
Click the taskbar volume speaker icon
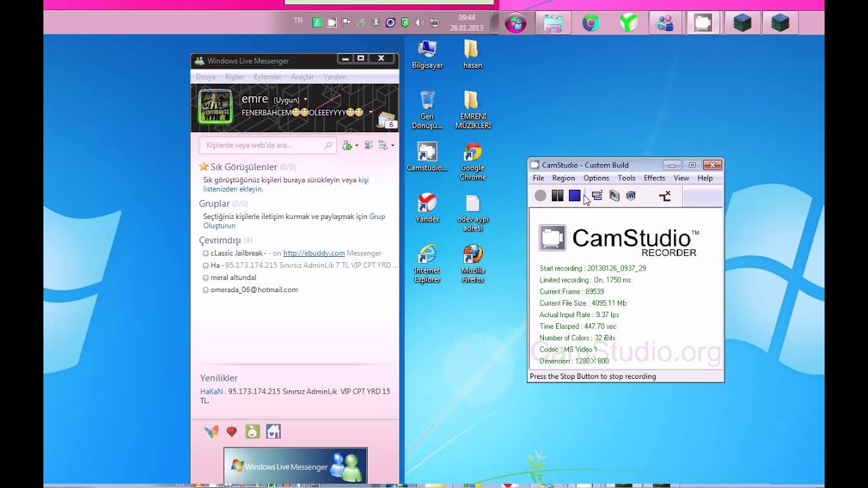[x=419, y=22]
